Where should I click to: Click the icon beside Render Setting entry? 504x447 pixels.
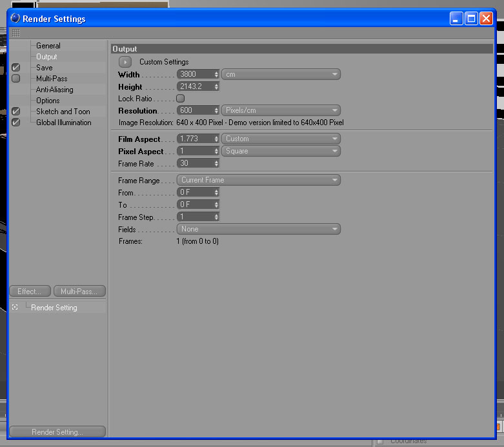pyautogui.click(x=15, y=307)
